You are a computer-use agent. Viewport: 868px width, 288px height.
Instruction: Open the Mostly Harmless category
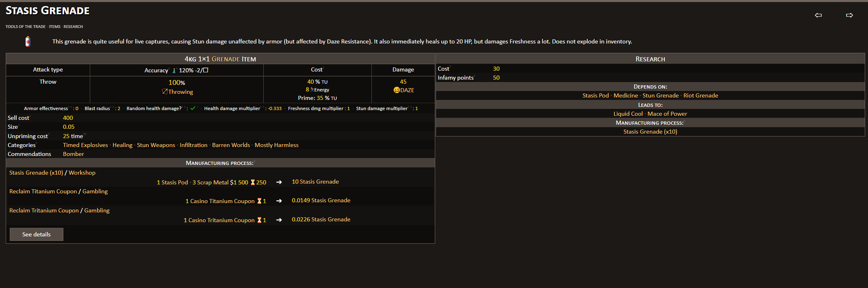pos(276,145)
